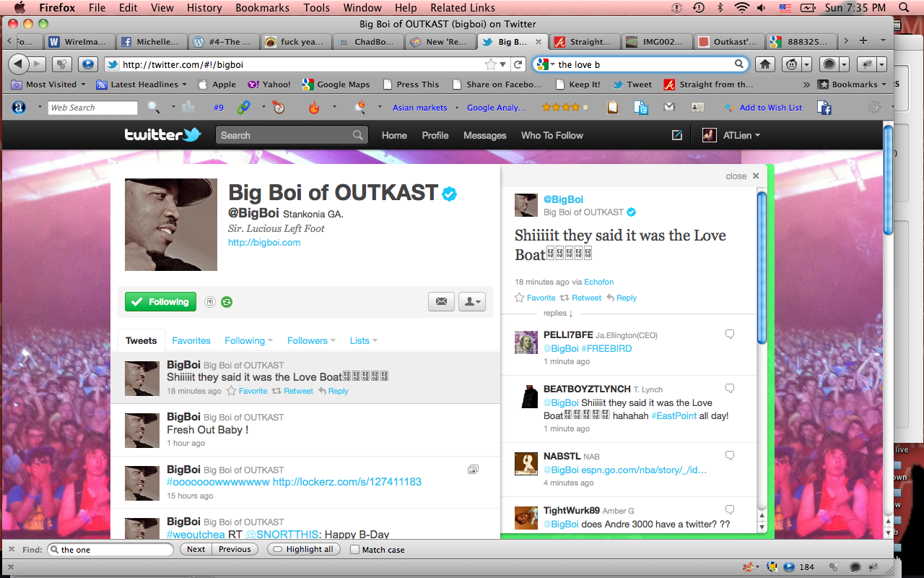The image size is (924, 578).
Task: Toggle the Match case checkbox
Action: point(354,550)
